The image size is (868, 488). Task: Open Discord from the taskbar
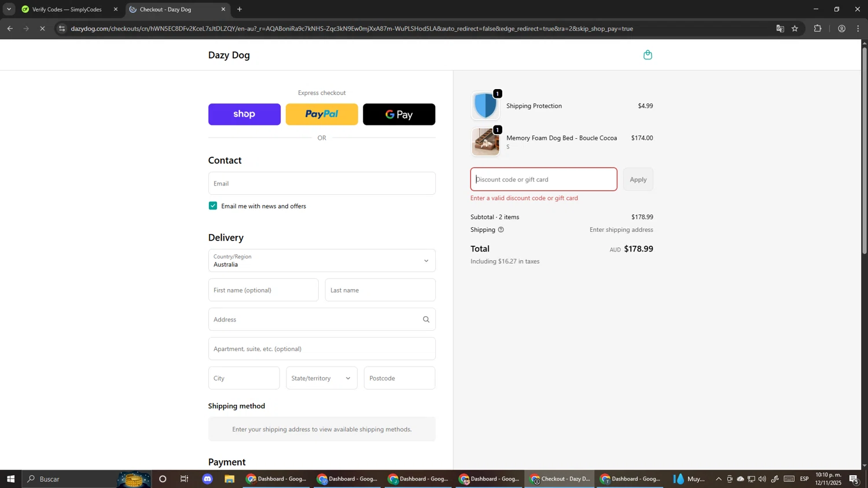tap(208, 479)
